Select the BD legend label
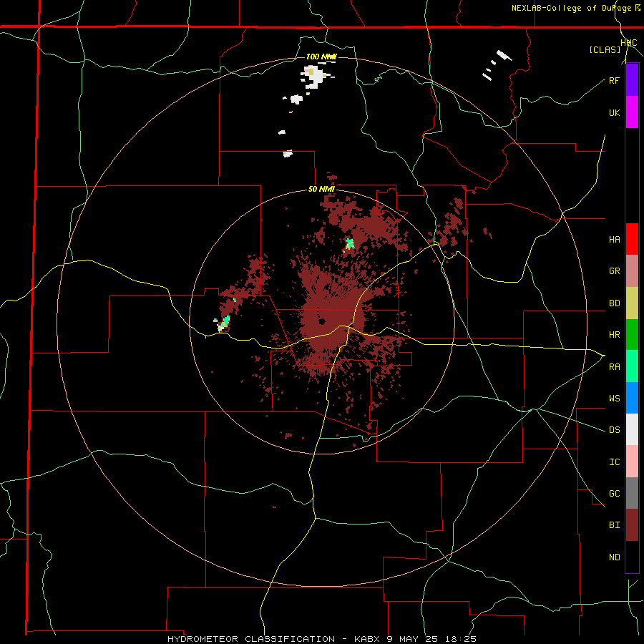The width and height of the screenshot is (644, 644). pos(614,303)
